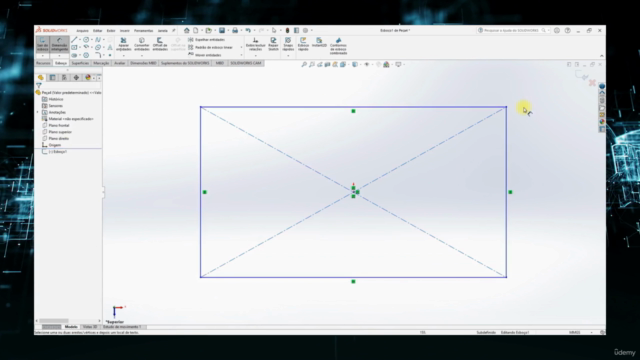Select the Polygon sketch tool
640x360 pixels.
click(x=86, y=55)
